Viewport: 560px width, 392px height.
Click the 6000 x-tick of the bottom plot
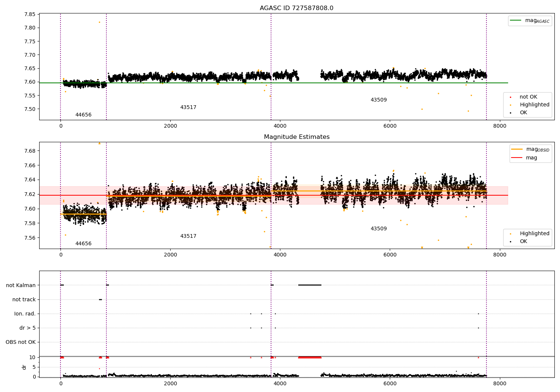390,384
